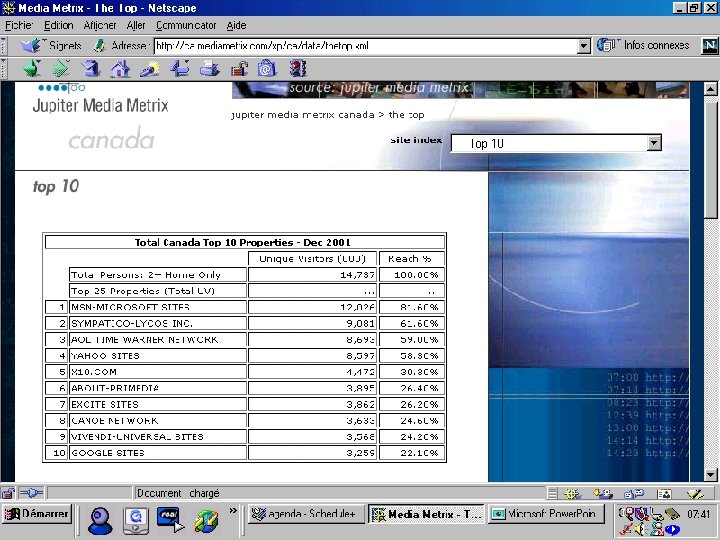Click the Jupiter Media Metrix logo
The image size is (720, 540).
tap(100, 101)
